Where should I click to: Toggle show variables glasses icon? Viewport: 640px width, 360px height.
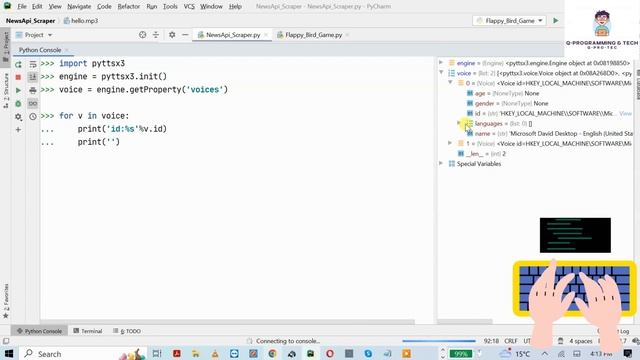click(x=33, y=104)
